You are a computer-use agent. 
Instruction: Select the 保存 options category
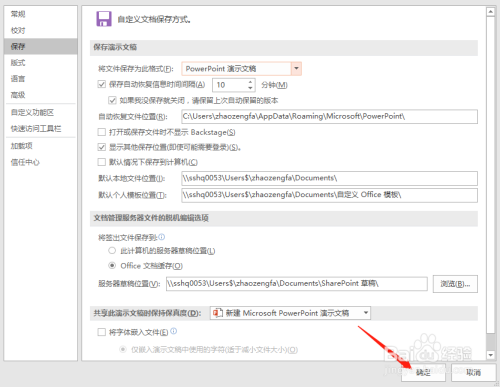click(x=41, y=46)
